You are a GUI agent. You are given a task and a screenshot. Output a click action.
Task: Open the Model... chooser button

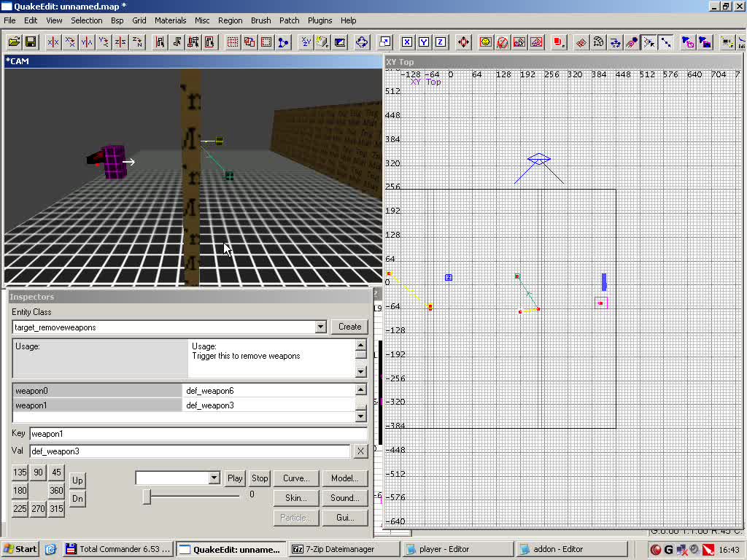(x=345, y=478)
